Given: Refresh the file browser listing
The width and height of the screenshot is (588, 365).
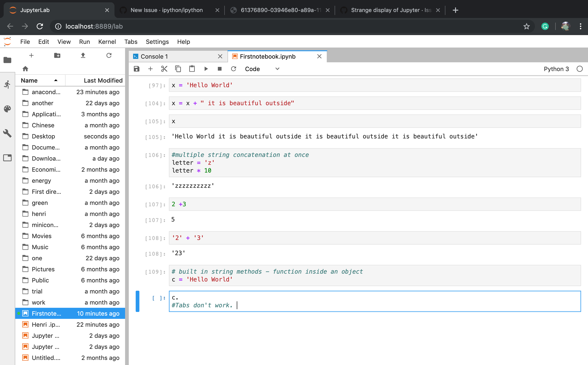Looking at the screenshot, I should (x=109, y=55).
